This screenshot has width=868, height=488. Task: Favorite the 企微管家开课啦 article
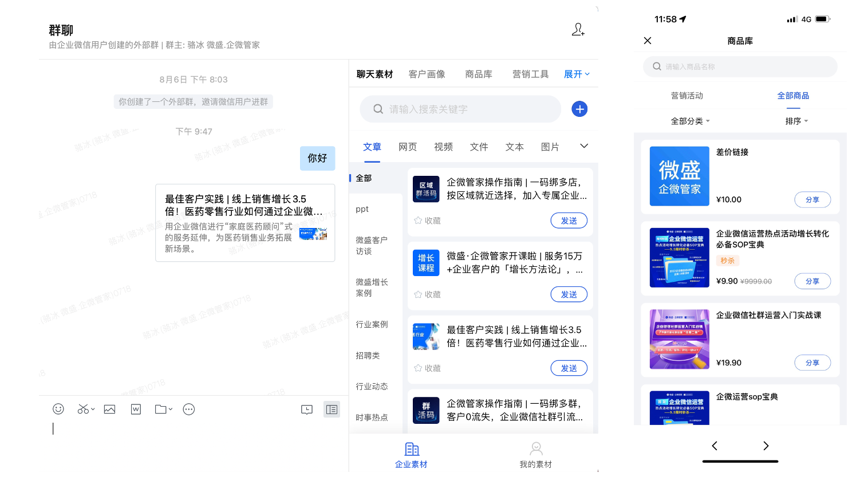[427, 294]
